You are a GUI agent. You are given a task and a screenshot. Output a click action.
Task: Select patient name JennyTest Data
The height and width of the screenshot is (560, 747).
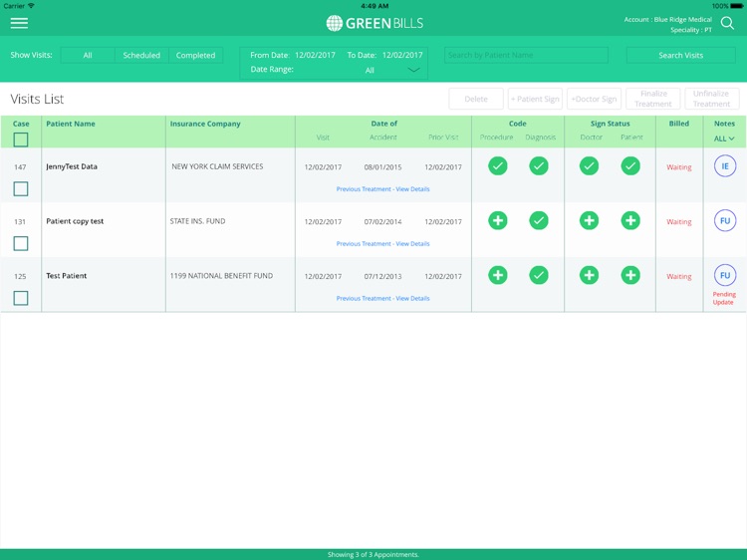point(72,166)
